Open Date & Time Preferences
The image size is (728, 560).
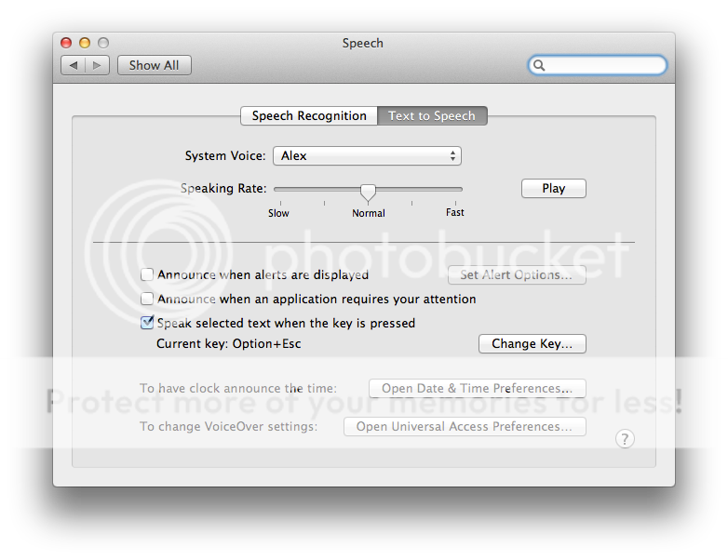pyautogui.click(x=477, y=389)
